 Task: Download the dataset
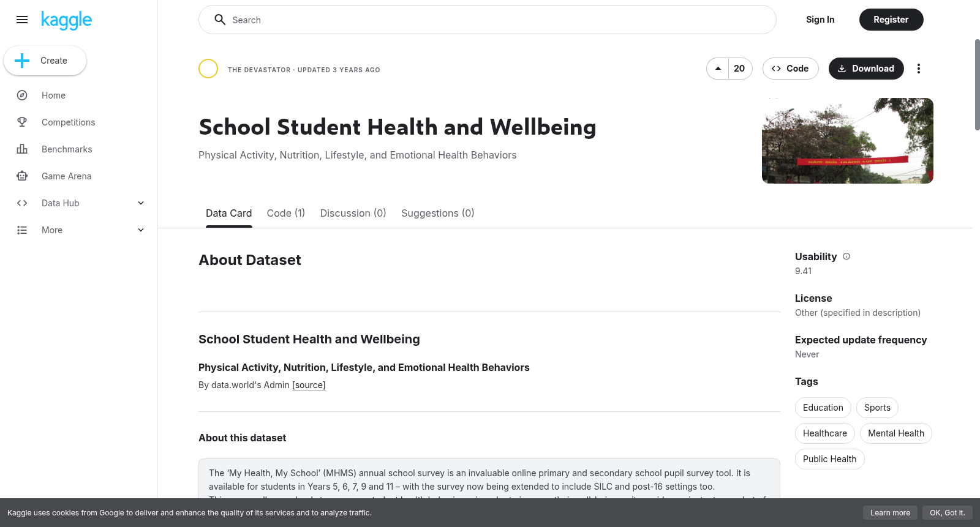866,69
